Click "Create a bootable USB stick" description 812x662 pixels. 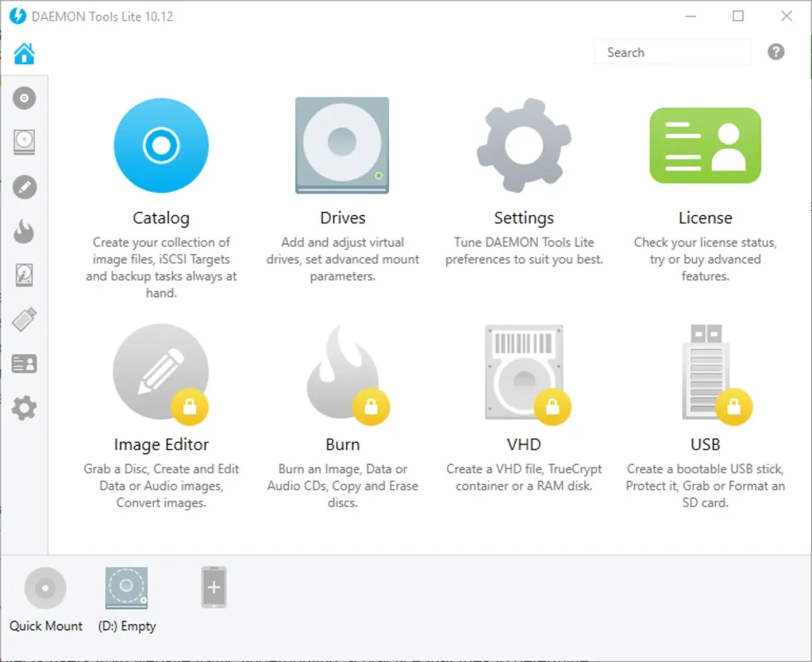tap(705, 486)
